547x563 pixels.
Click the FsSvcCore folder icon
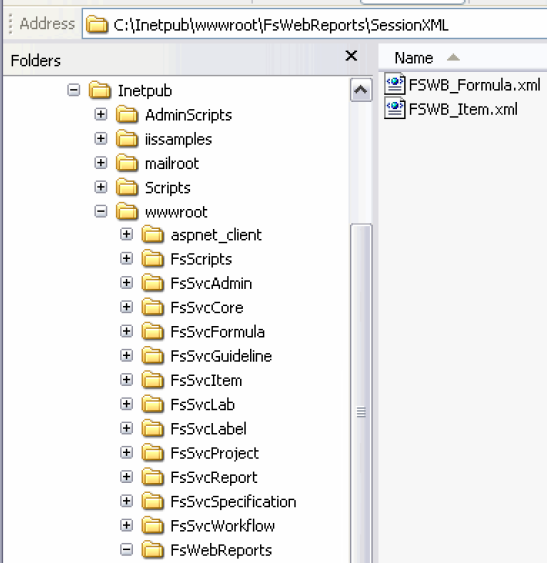[153, 307]
